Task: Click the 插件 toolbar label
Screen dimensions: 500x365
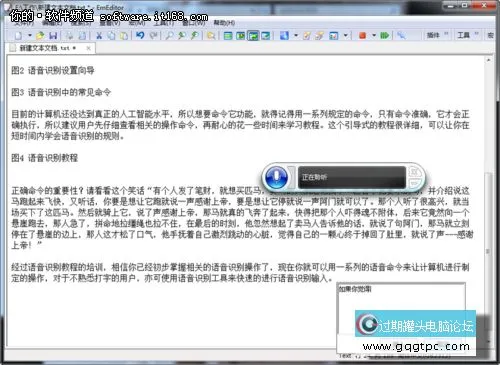Action: 433,35
